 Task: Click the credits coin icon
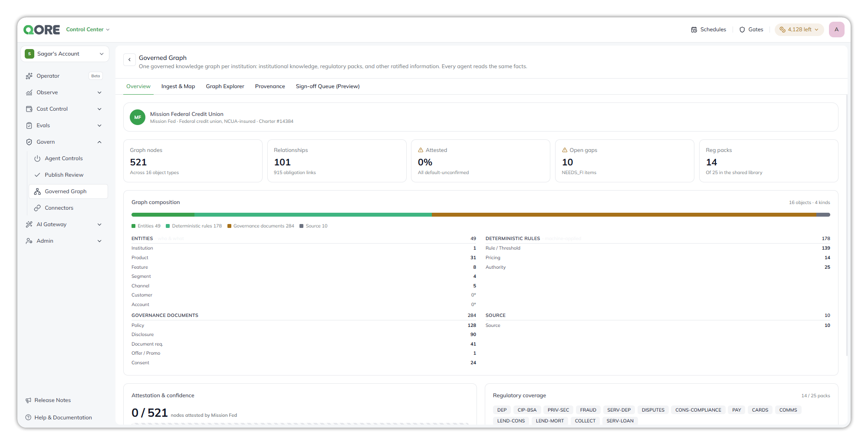pos(783,30)
